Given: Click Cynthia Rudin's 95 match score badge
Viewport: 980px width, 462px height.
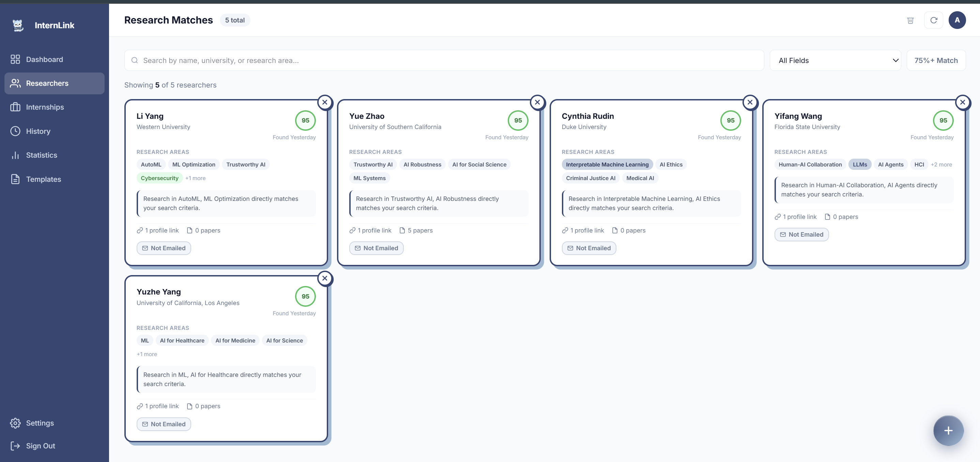Looking at the screenshot, I should (731, 121).
